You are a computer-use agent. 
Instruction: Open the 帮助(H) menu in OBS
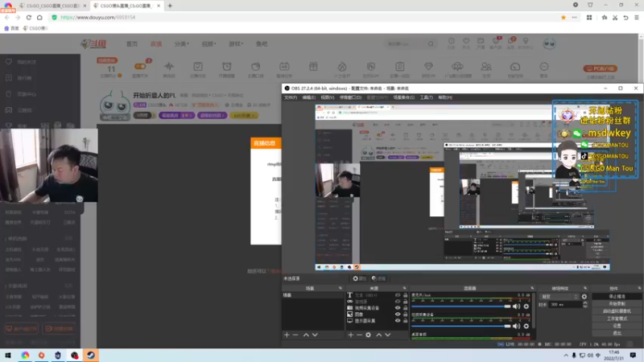click(x=445, y=97)
